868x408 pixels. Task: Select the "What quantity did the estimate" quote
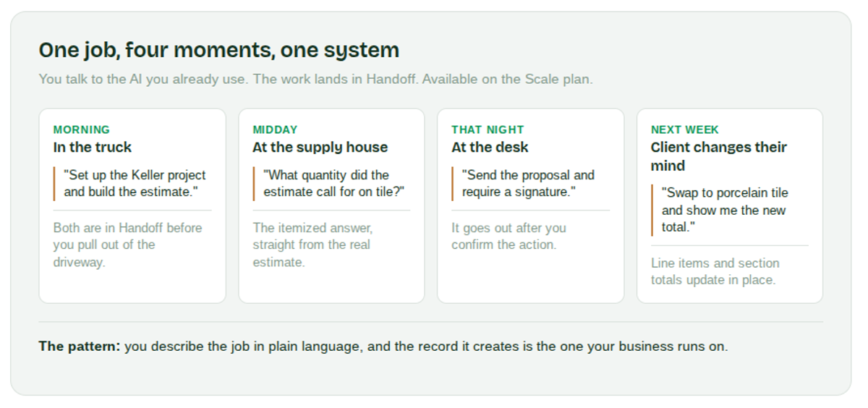333,184
